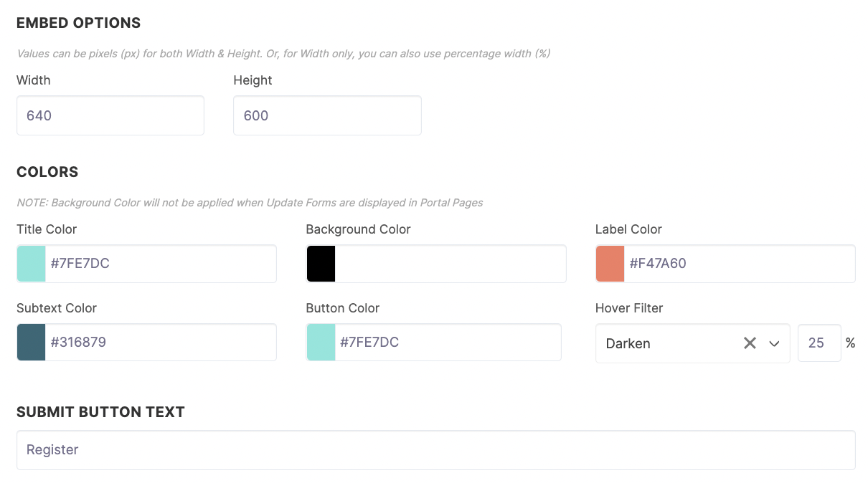The image size is (868, 483).
Task: Click the Button Color hex input
Action: [x=448, y=342]
